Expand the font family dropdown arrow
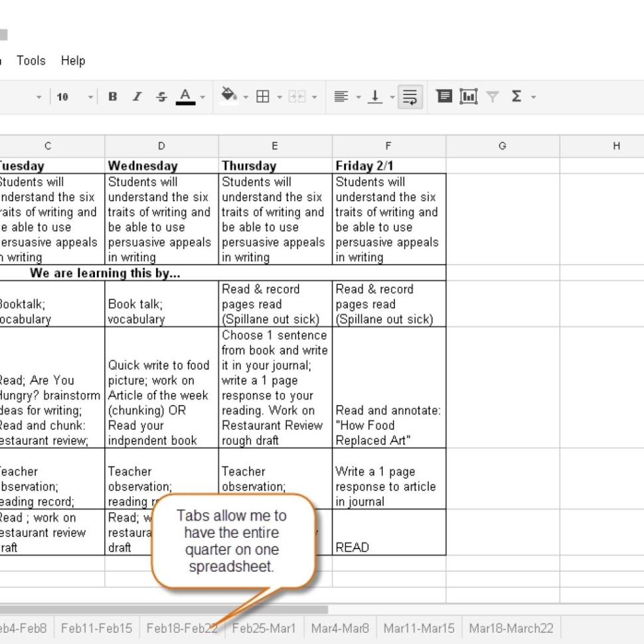The image size is (644, 644). 39,98
